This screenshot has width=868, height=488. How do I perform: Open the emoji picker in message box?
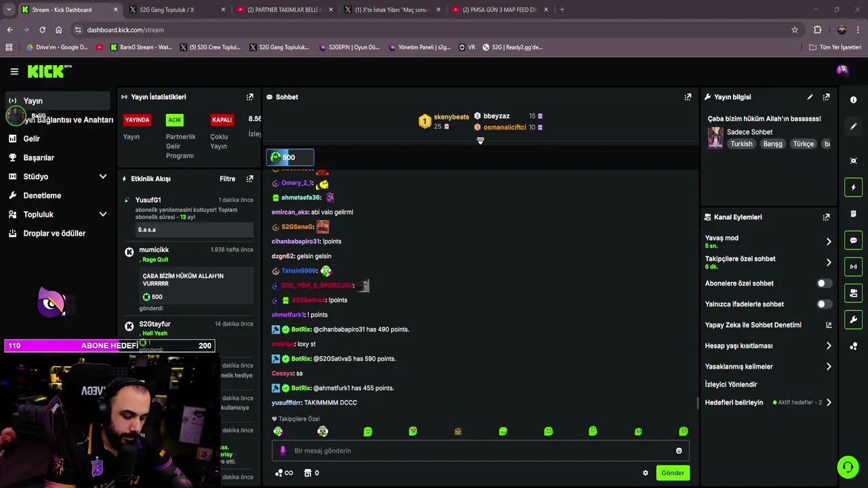tap(679, 451)
